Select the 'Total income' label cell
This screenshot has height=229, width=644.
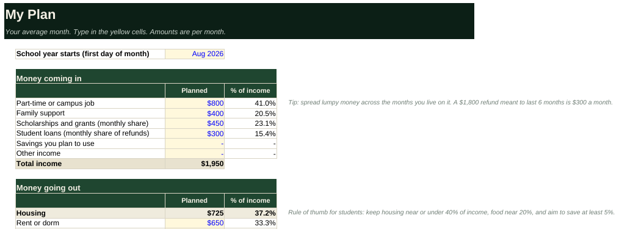pos(90,164)
